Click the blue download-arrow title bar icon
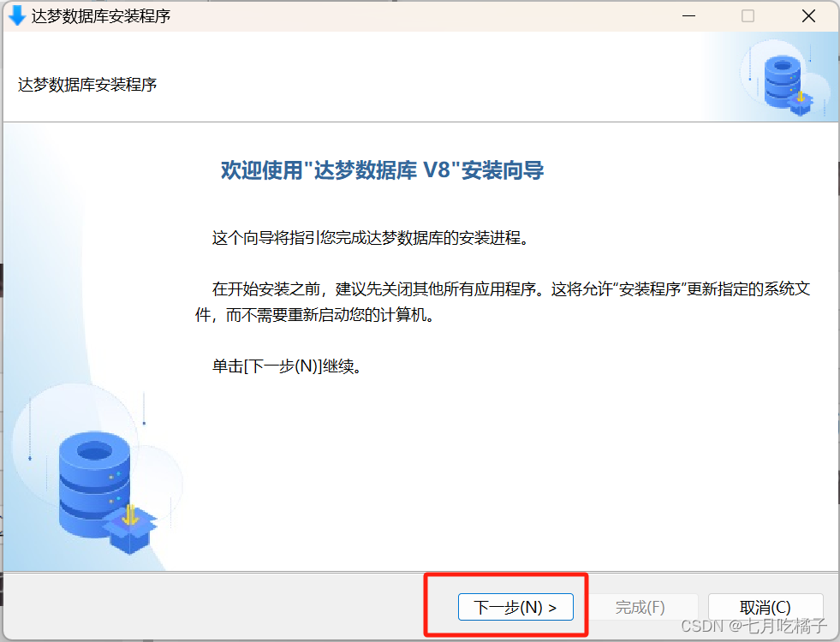Image resolution: width=840 pixels, height=642 pixels. coord(17,15)
